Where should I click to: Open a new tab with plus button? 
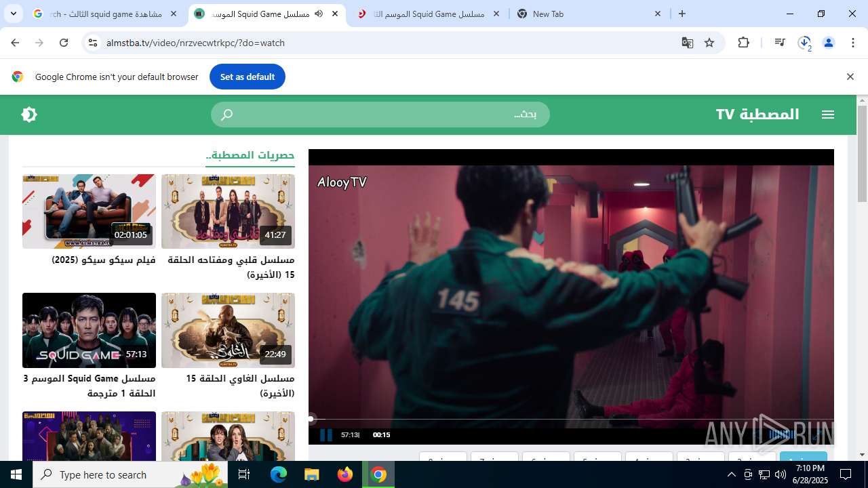tap(682, 14)
